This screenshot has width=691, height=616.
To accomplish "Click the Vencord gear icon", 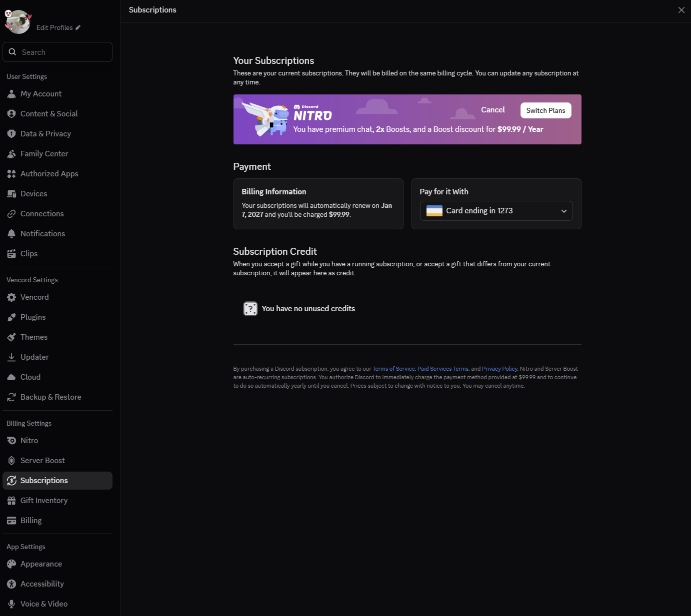I will (x=11, y=297).
